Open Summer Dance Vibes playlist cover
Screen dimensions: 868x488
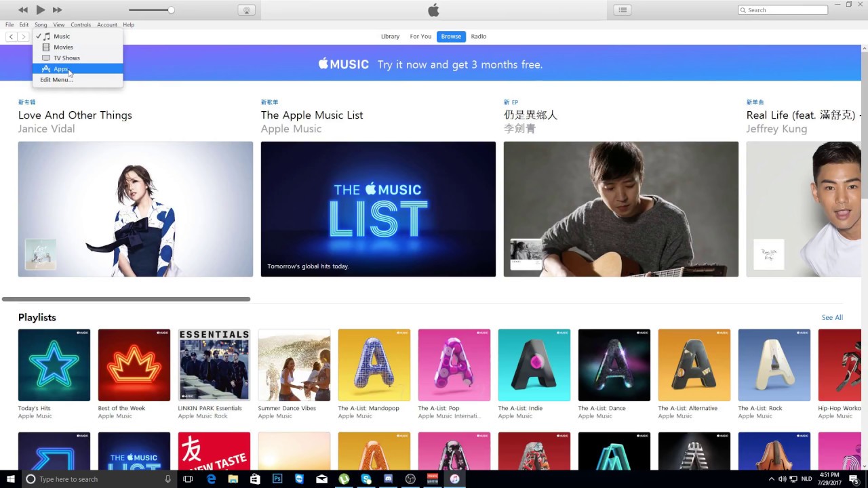coord(294,365)
